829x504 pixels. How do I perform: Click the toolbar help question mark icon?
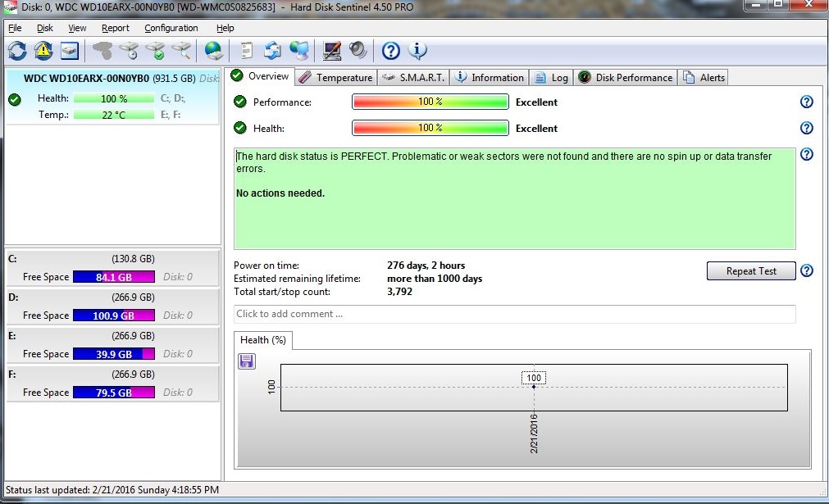point(390,51)
